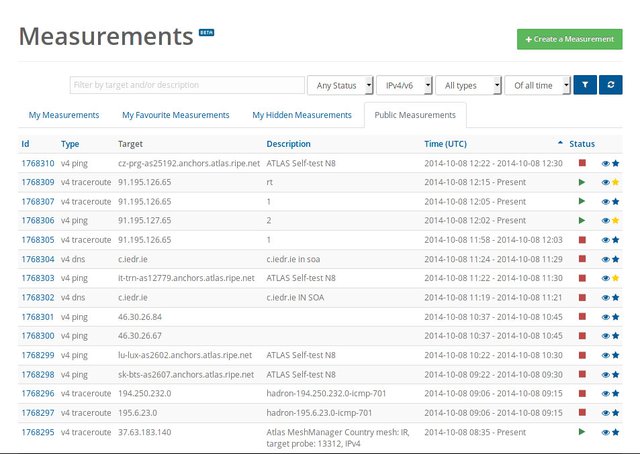The image size is (640, 454).
Task: Click the filter funnel icon button
Action: click(585, 85)
